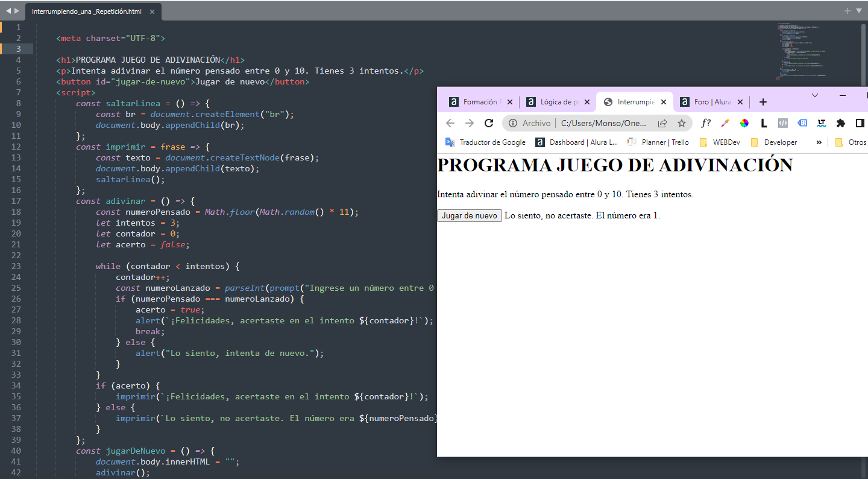868x479 pixels.
Task: Click line number 17 in gutter
Action: [x=16, y=201]
